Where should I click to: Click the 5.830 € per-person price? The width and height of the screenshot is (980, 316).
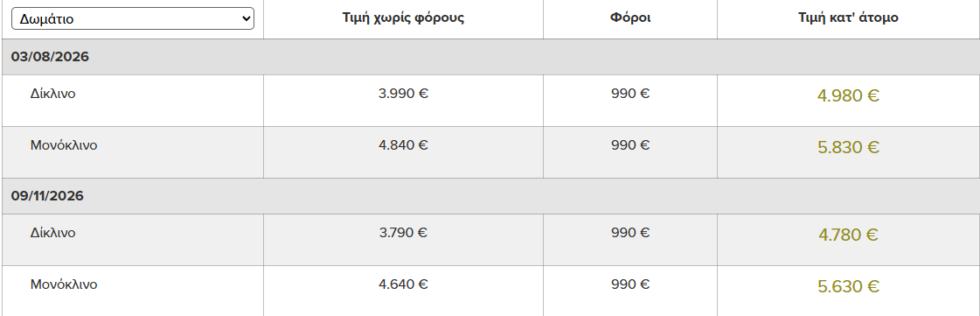[848, 147]
